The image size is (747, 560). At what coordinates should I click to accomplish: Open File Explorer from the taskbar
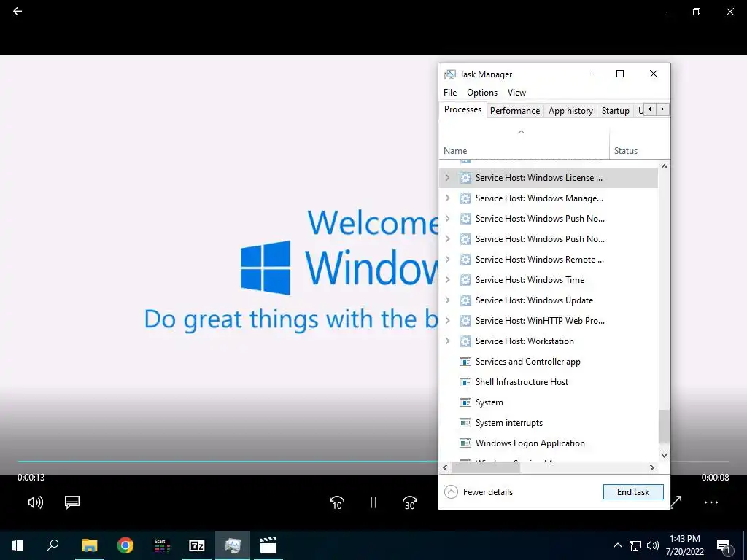(89, 545)
